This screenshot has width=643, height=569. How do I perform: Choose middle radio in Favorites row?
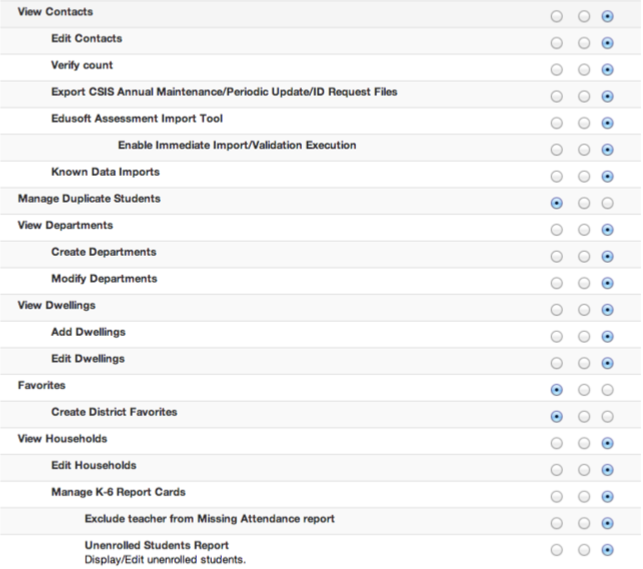point(584,390)
